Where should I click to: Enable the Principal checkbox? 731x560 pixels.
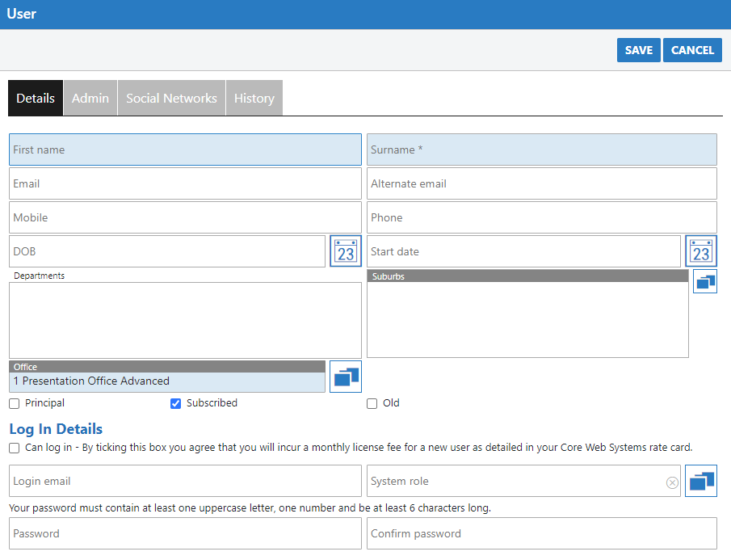coord(15,403)
